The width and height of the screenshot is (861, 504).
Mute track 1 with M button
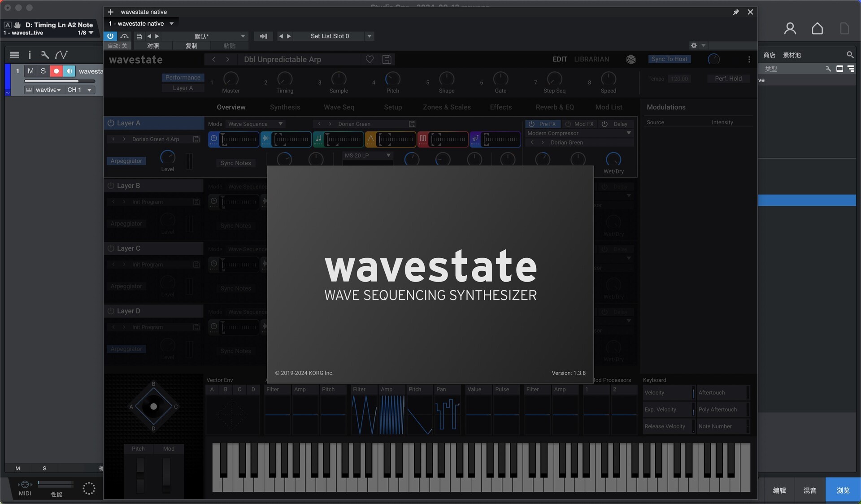tap(30, 71)
